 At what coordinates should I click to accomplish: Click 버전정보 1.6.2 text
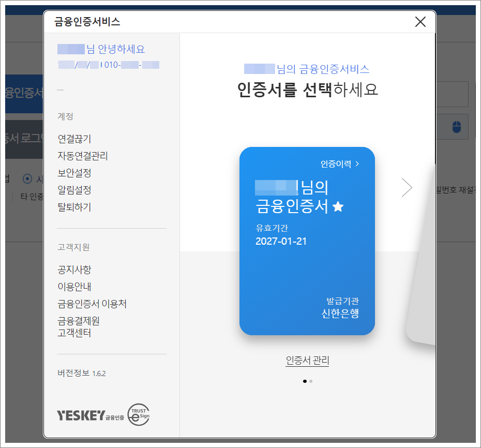pos(82,373)
